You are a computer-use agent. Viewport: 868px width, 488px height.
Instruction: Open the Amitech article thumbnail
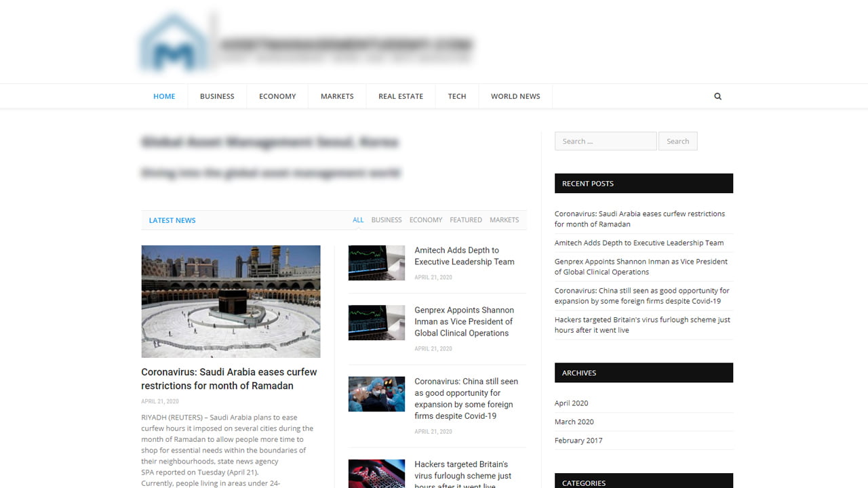tap(376, 263)
